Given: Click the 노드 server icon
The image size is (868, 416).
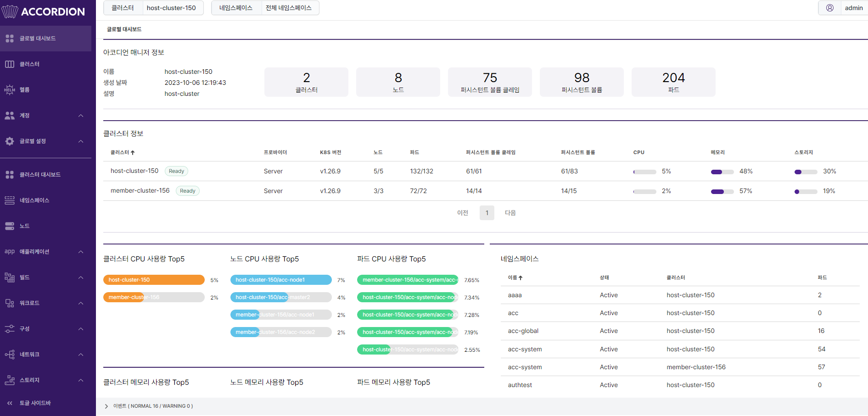Looking at the screenshot, I should pos(10,226).
